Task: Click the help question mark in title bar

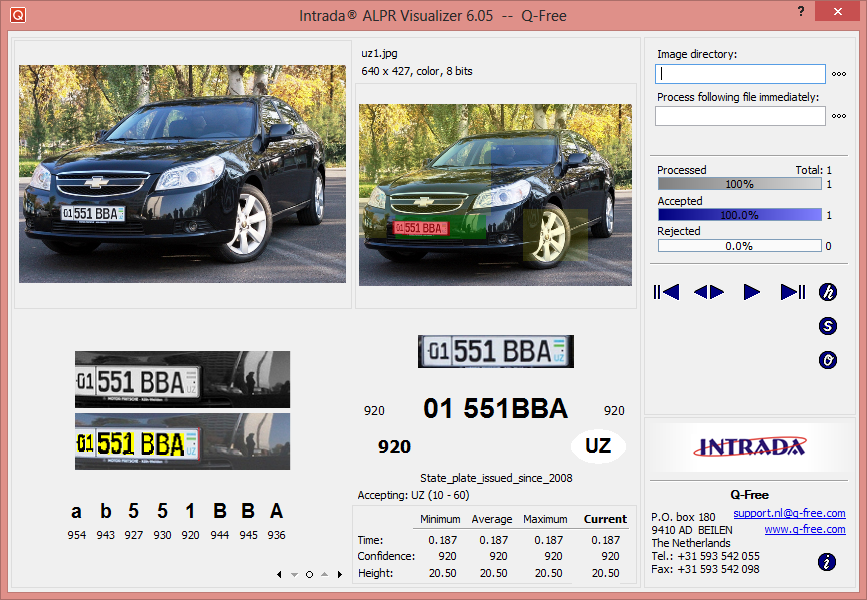Action: 801,11
